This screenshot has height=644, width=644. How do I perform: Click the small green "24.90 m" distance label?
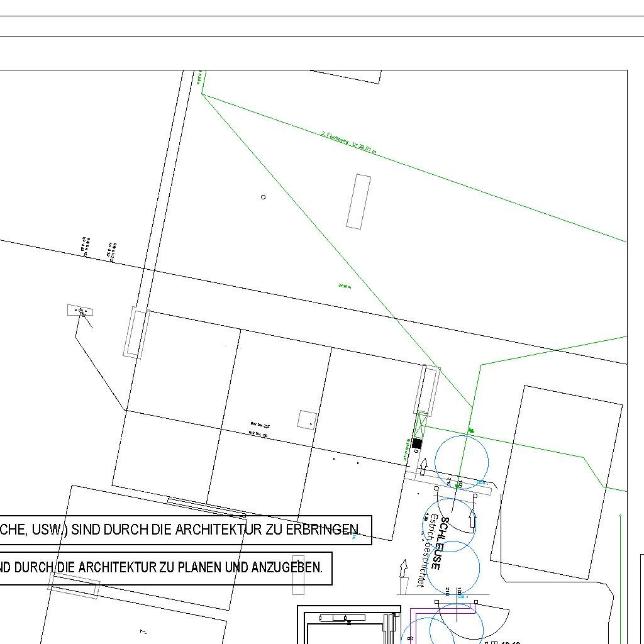pos(345,286)
